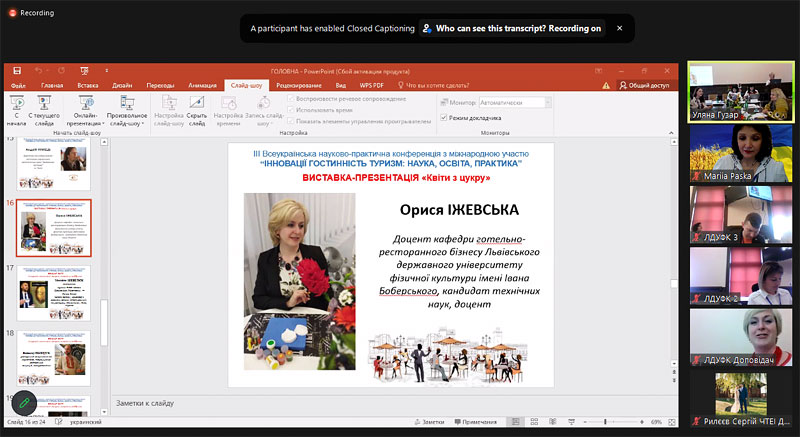Switch to the Рецензирование ribbon tab
The image size is (800, 437).
coord(299,85)
